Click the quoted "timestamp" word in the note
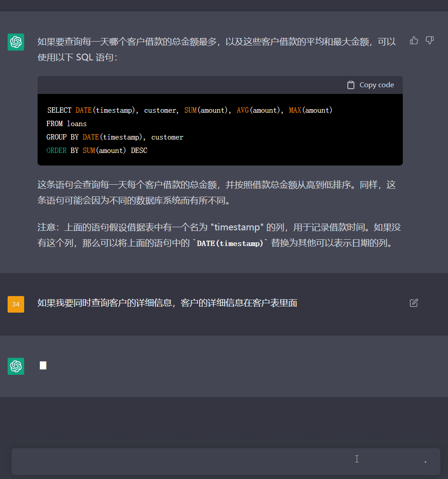Image resolution: width=448 pixels, height=479 pixels. [237, 227]
